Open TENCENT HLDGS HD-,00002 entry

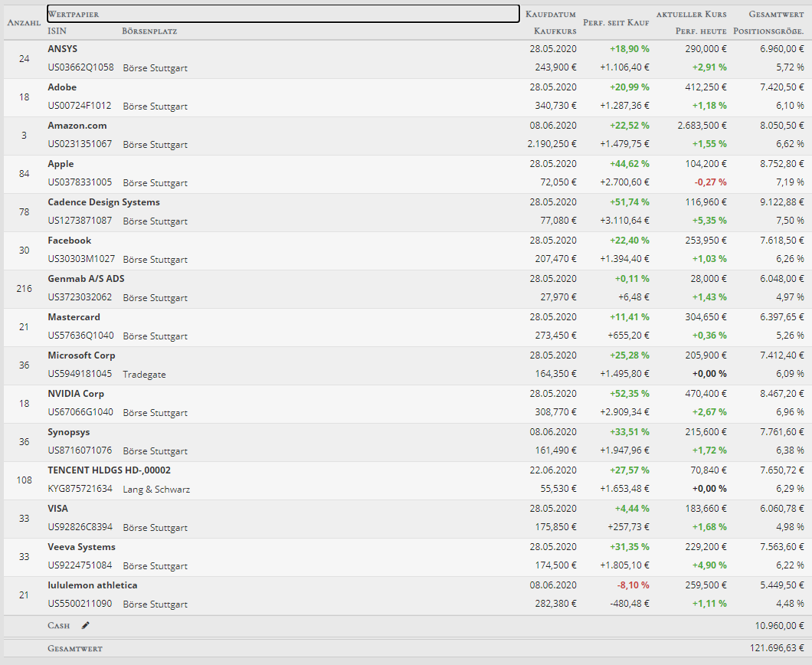(x=110, y=470)
